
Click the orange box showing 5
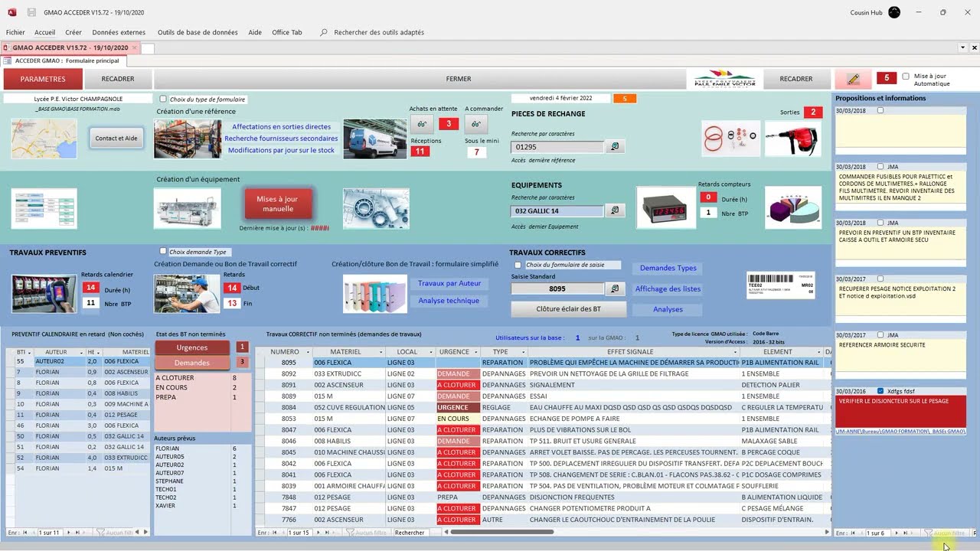point(625,99)
